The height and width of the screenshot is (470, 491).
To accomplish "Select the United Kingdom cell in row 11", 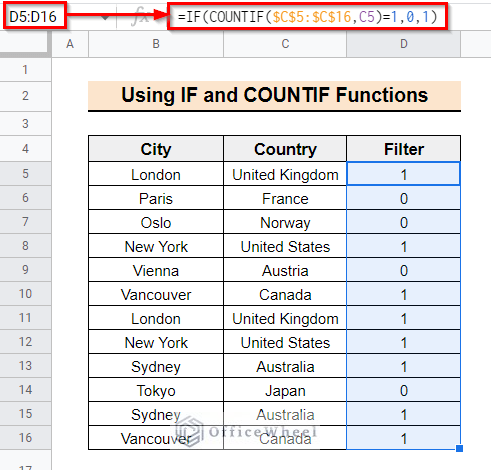I will tap(285, 318).
